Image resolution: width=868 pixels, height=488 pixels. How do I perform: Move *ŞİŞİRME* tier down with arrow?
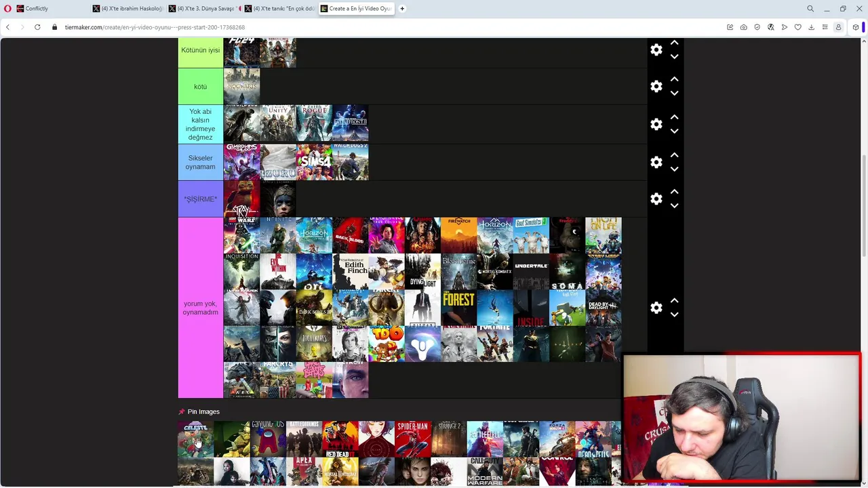(674, 206)
